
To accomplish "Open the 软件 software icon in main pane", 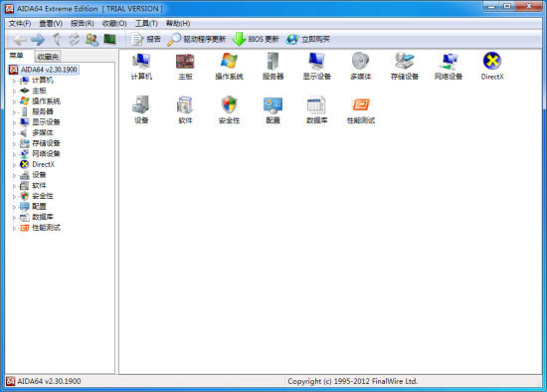I will point(185,104).
